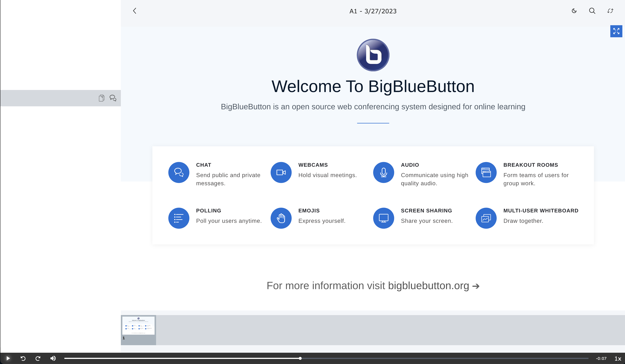Click the 'Hold visual meetings.' text

point(327,175)
